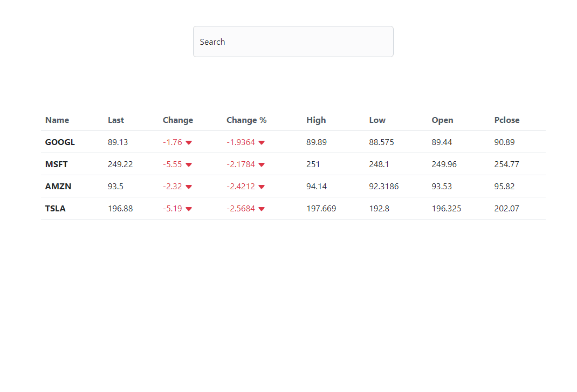The width and height of the screenshot is (577, 392).
Task: Click AMZN previous close 95.82
Action: (505, 186)
